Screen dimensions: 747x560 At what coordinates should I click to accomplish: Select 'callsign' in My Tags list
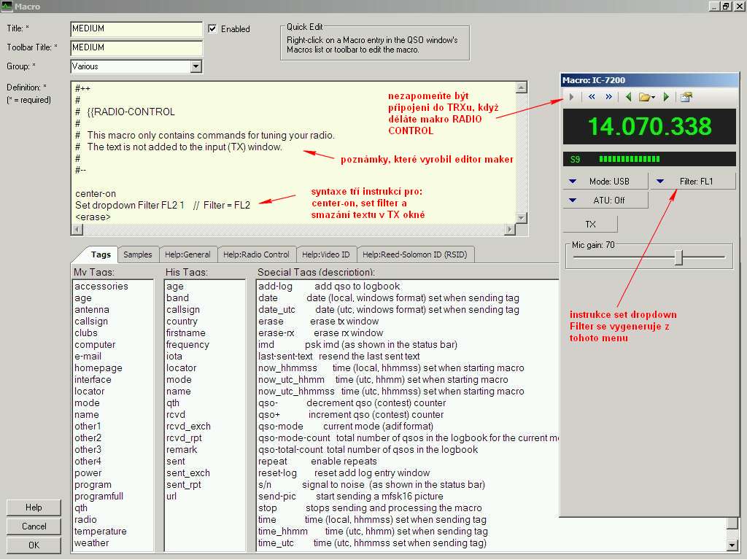(x=91, y=322)
